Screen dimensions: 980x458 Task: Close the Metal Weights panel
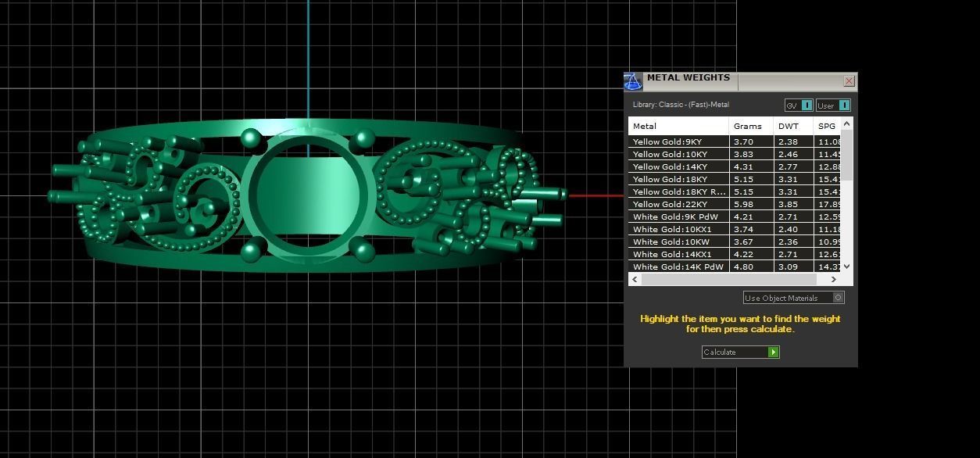849,81
